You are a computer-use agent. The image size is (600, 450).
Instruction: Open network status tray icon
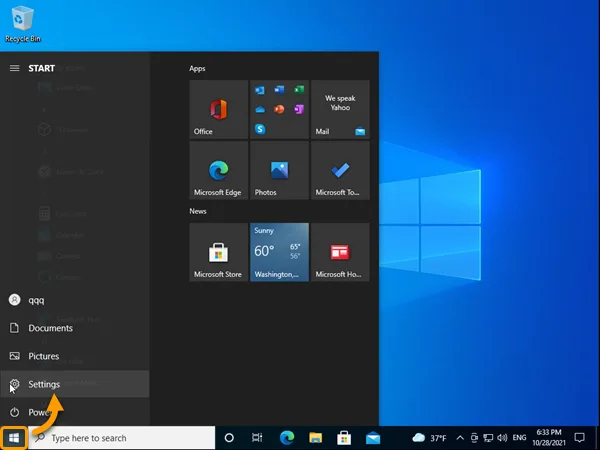[488, 438]
